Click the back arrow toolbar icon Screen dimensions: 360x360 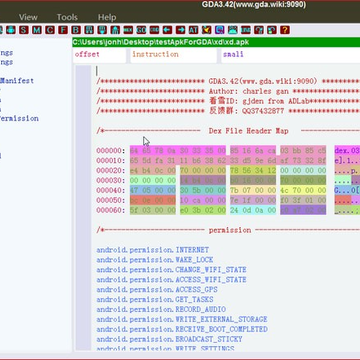(x=167, y=30)
